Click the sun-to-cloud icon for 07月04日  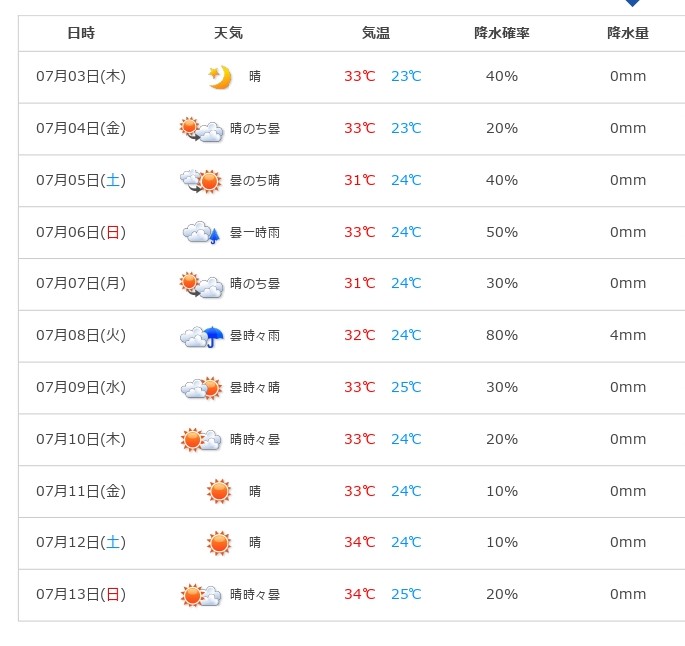(201, 129)
